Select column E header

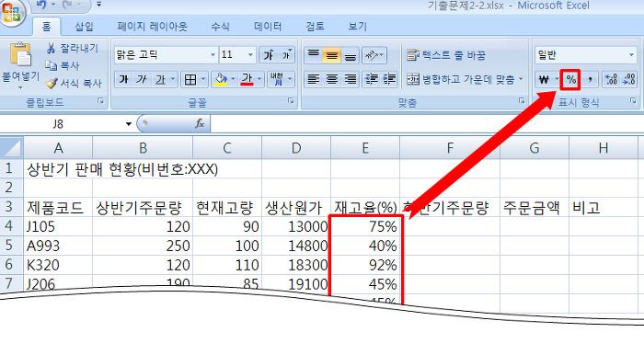point(364,148)
